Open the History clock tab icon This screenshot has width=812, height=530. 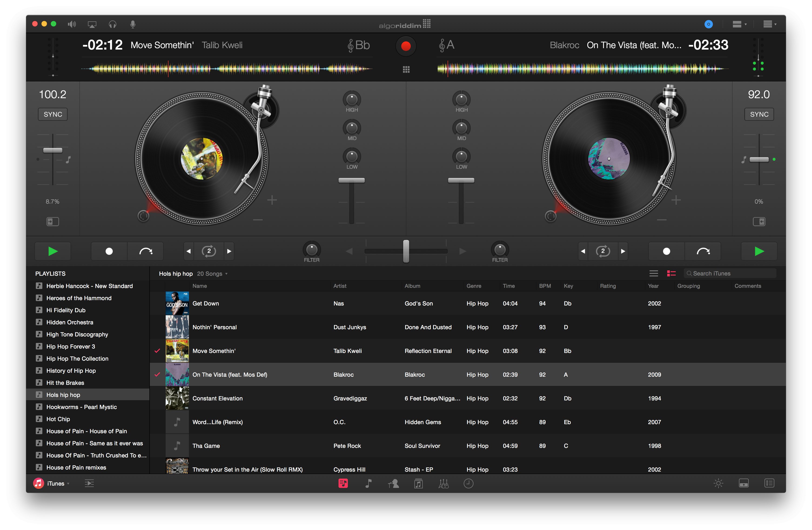[468, 483]
